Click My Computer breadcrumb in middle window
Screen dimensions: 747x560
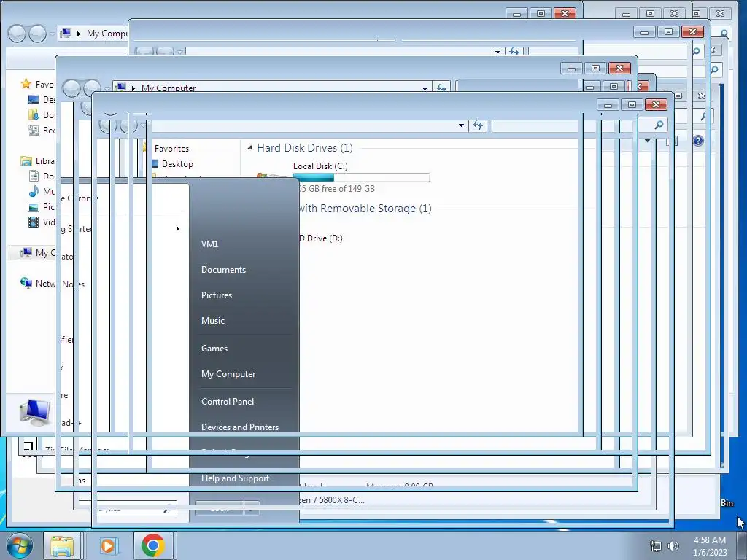coord(169,88)
